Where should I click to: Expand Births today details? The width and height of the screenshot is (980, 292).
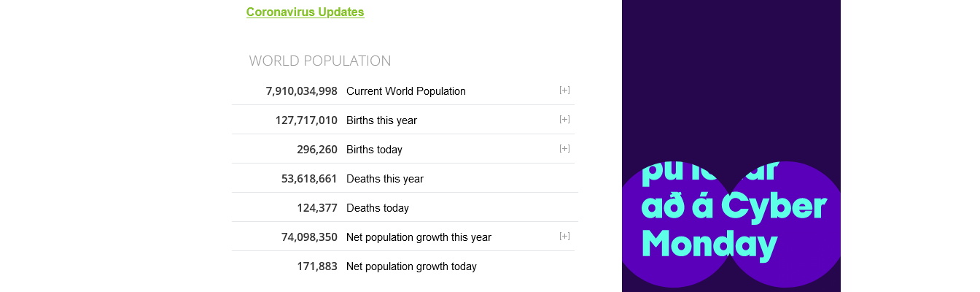[x=564, y=149]
